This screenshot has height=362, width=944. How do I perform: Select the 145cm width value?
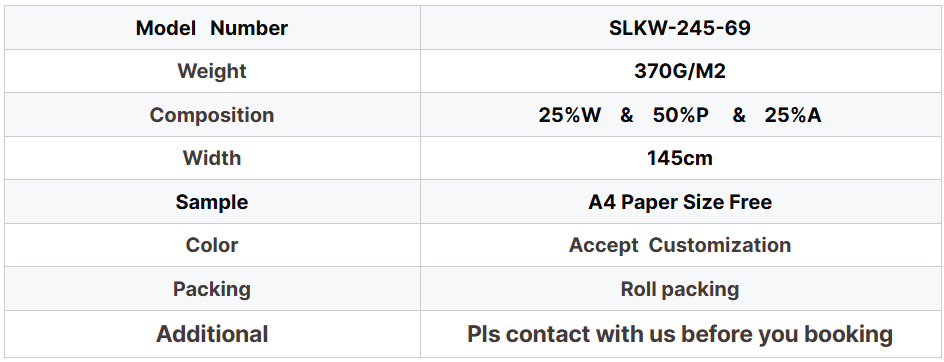click(680, 158)
